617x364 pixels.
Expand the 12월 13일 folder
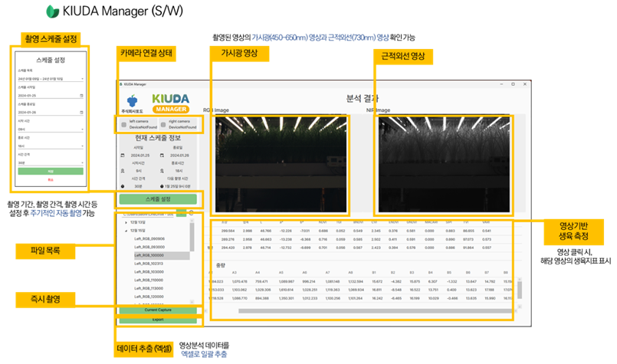[126, 222]
